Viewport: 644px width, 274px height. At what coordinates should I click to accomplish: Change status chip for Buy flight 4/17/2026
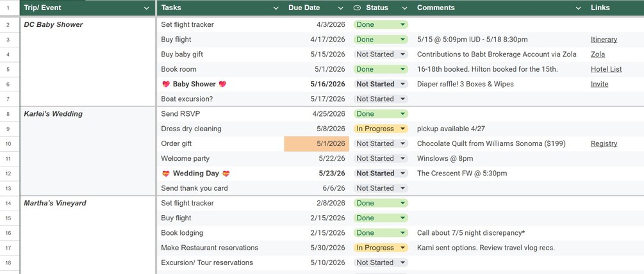pos(381,40)
